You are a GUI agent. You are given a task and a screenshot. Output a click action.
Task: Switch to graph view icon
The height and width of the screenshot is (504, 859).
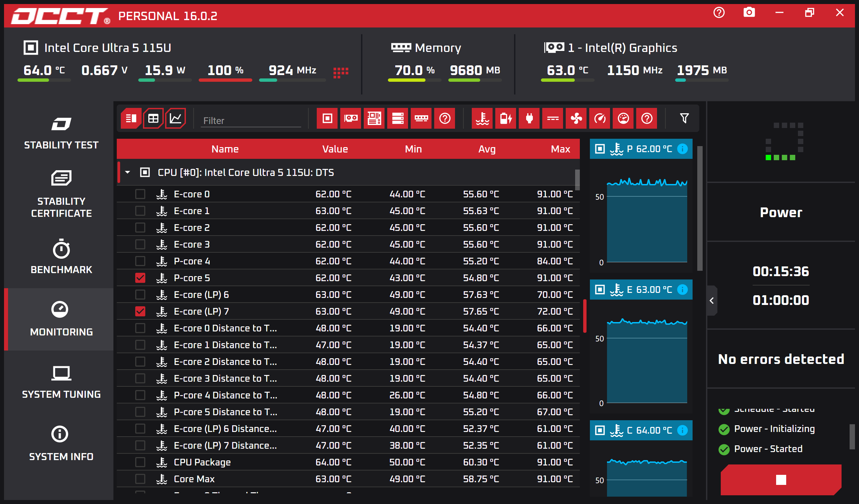tap(175, 119)
